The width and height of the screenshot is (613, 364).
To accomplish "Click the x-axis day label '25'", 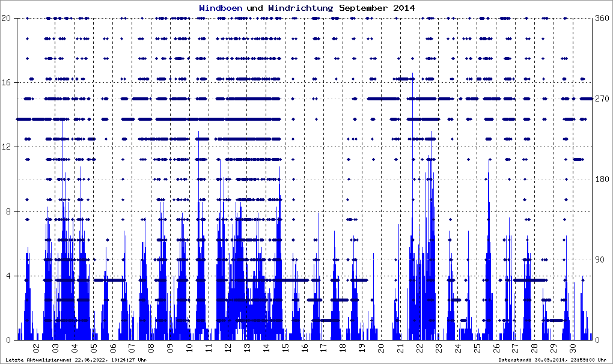I will (x=477, y=348).
